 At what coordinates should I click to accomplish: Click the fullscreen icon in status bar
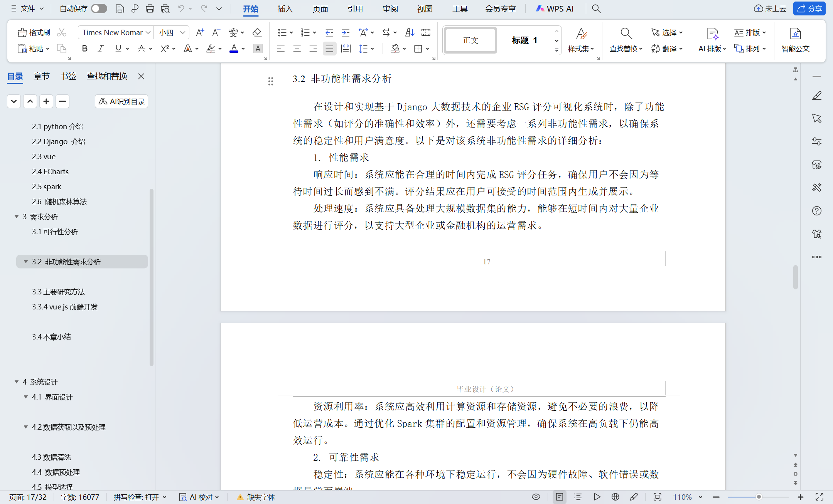pos(820,497)
